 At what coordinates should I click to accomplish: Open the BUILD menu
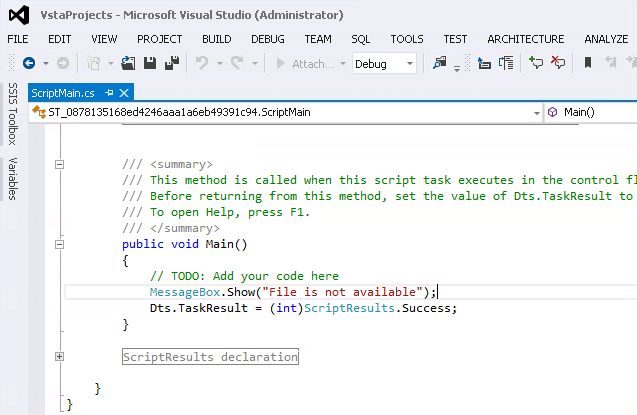click(x=216, y=39)
